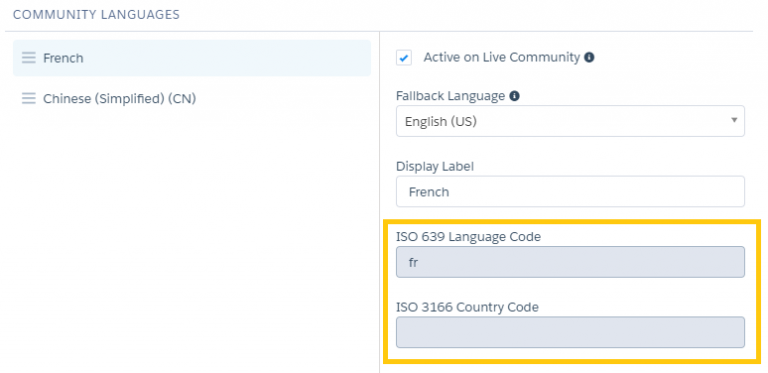The width and height of the screenshot is (768, 373).
Task: Click the ISO 639 Language Code field
Action: coord(570,262)
